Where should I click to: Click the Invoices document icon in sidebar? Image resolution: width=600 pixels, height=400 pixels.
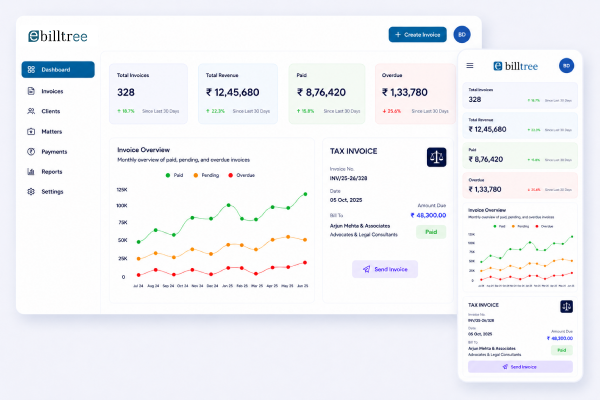31,91
